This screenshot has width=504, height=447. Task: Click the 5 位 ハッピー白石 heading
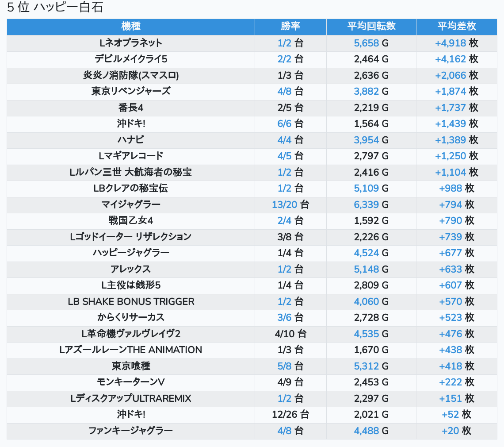(55, 8)
